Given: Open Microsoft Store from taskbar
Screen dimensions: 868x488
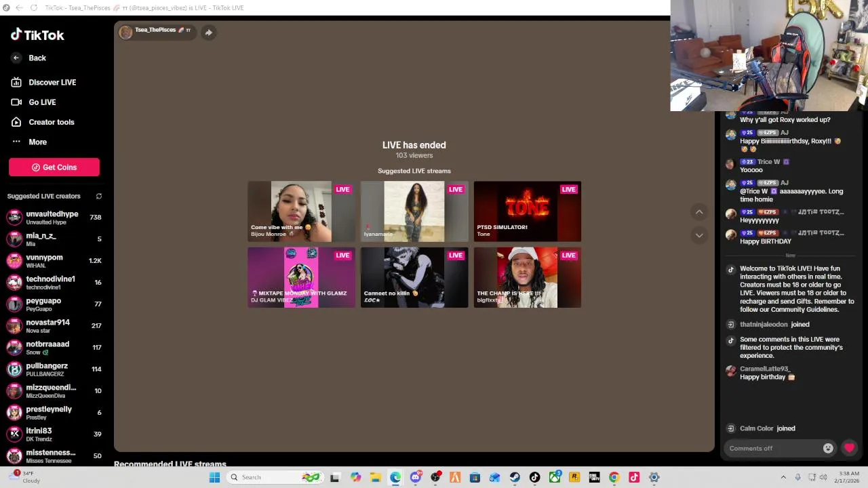Looking at the screenshot, I should (x=475, y=477).
